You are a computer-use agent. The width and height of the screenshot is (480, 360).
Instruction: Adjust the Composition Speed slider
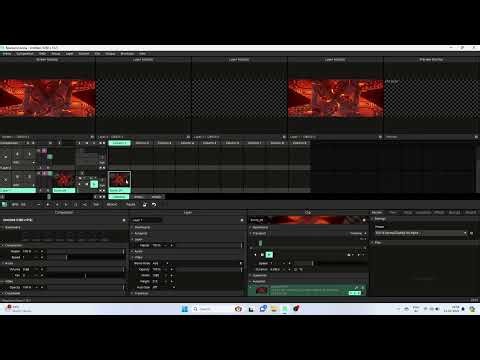pos(85,257)
